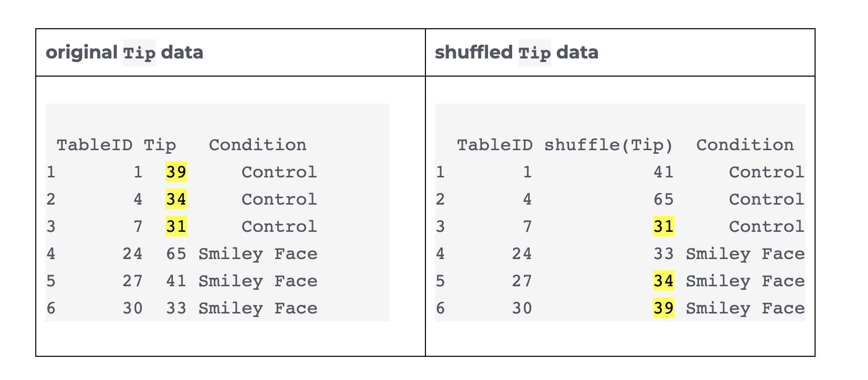The image size is (868, 380).
Task: Click TableID 24 in the original table
Action: [x=133, y=254]
